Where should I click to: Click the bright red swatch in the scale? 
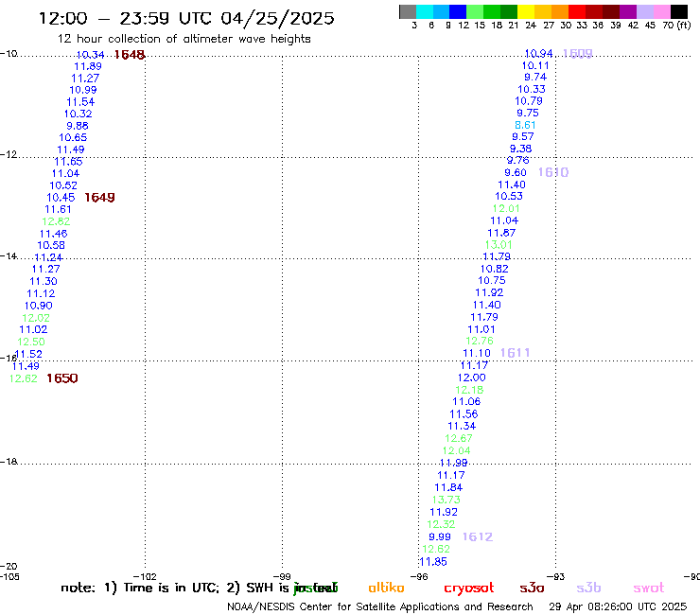(x=577, y=11)
